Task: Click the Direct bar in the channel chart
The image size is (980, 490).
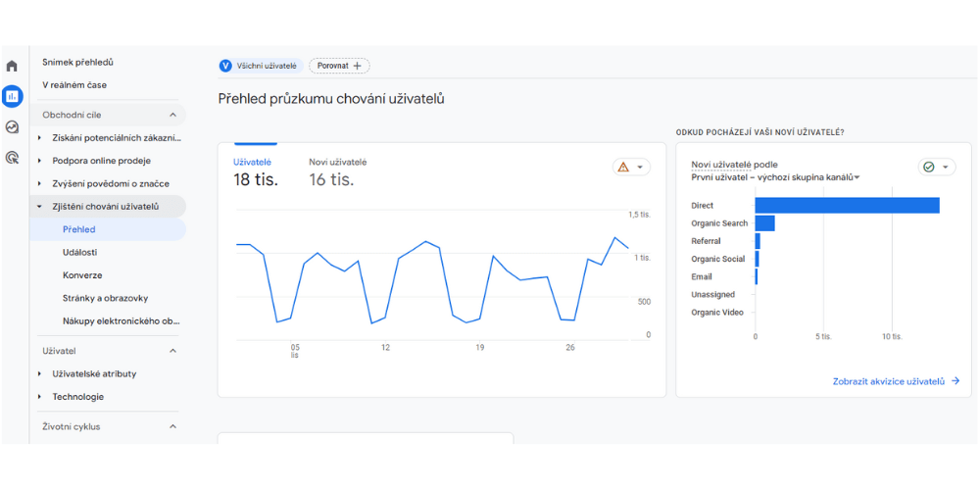Action: click(847, 206)
